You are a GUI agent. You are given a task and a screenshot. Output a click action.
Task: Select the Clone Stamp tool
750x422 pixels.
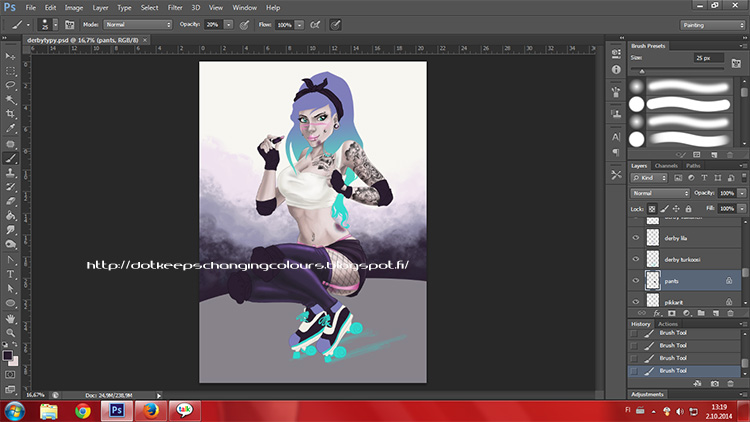(10, 173)
